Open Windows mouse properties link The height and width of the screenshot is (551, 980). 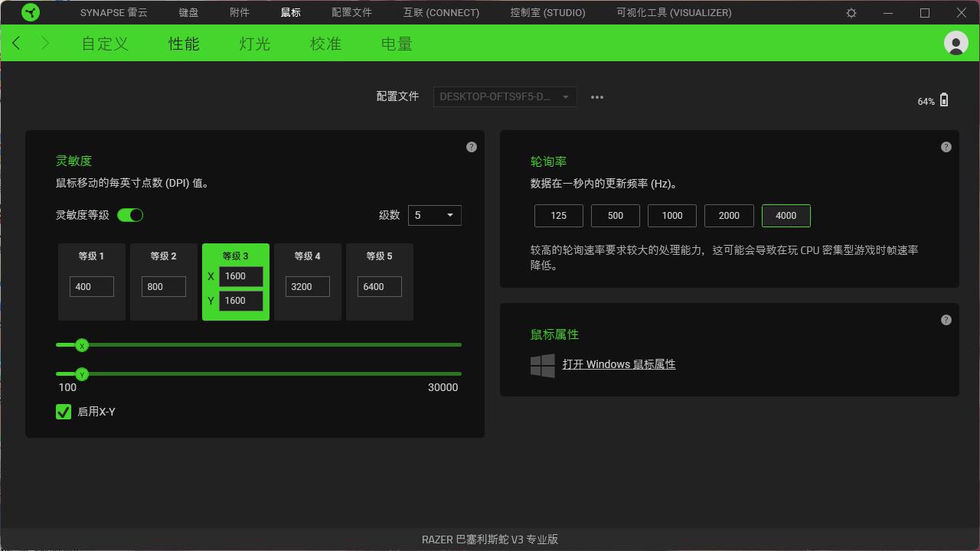[x=619, y=364]
